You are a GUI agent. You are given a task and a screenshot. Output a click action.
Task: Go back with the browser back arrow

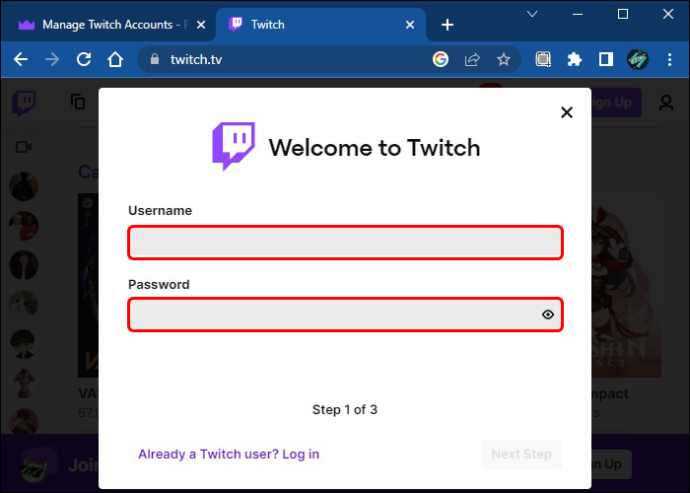[x=21, y=59]
